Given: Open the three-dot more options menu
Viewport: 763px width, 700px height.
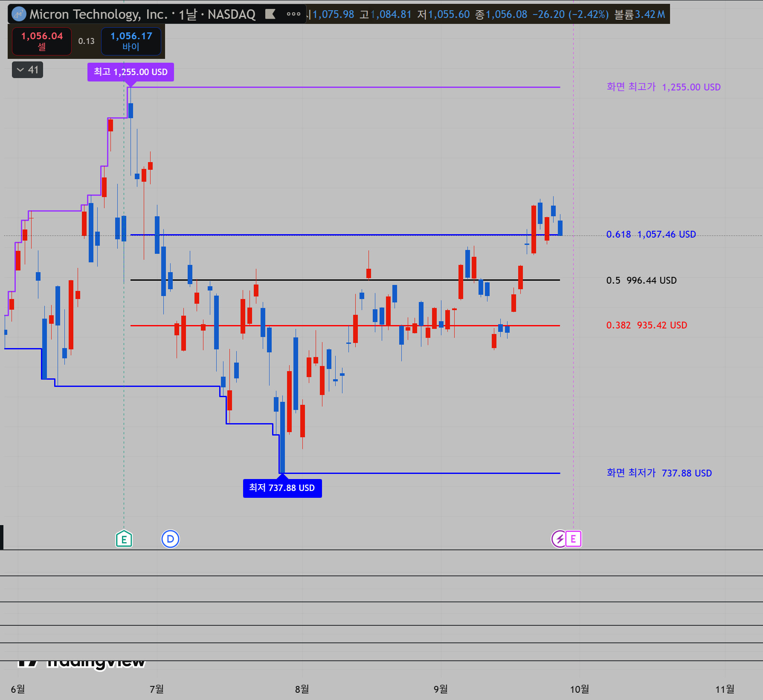Looking at the screenshot, I should 293,14.
